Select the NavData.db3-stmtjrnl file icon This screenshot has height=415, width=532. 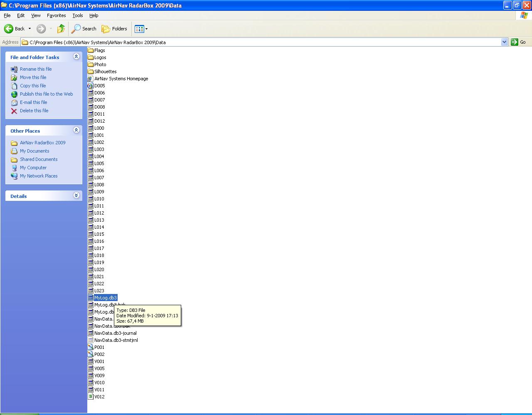(x=91, y=340)
